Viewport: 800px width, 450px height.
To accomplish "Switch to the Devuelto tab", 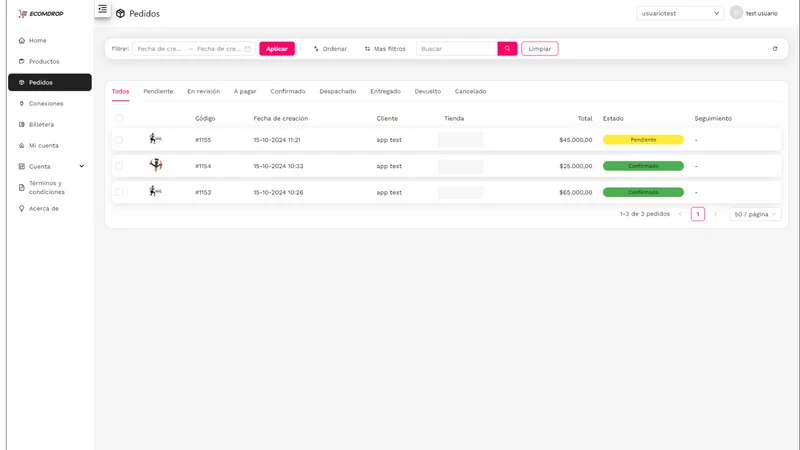I will point(428,91).
